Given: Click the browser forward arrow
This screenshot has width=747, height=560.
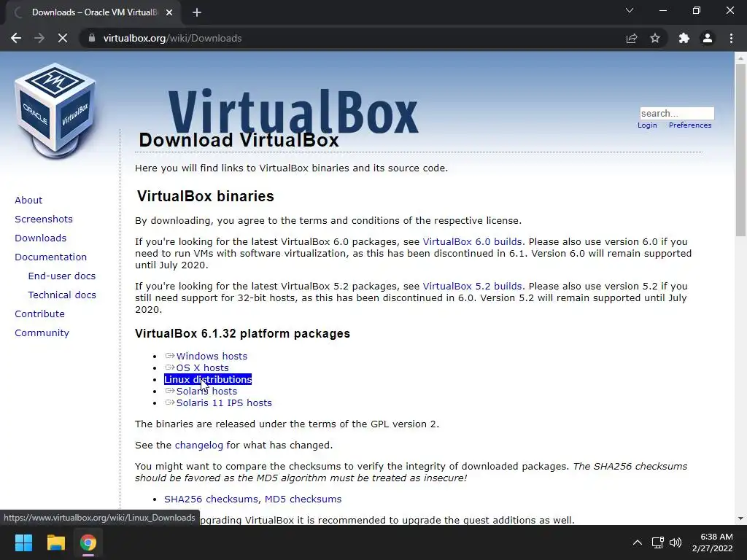Looking at the screenshot, I should 39,38.
